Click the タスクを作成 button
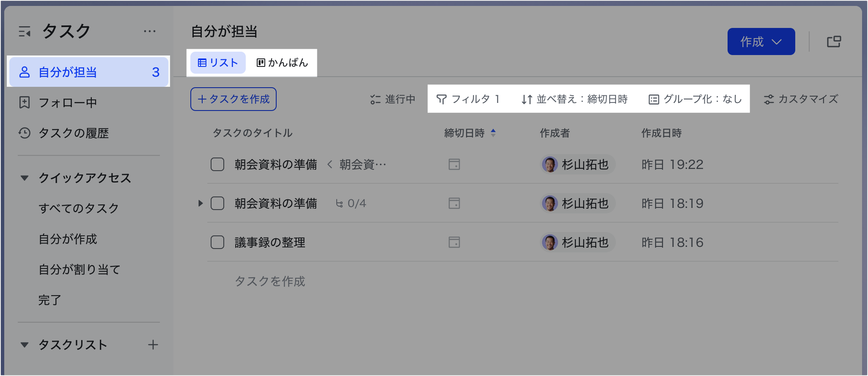 (233, 99)
